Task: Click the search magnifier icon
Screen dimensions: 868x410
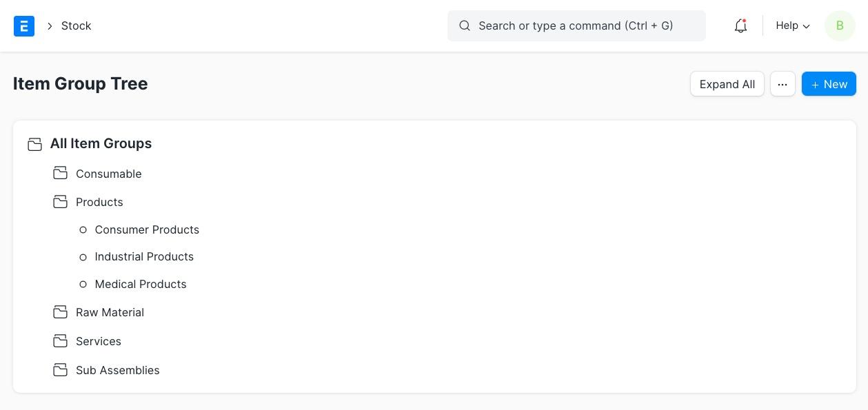Action: pos(465,25)
